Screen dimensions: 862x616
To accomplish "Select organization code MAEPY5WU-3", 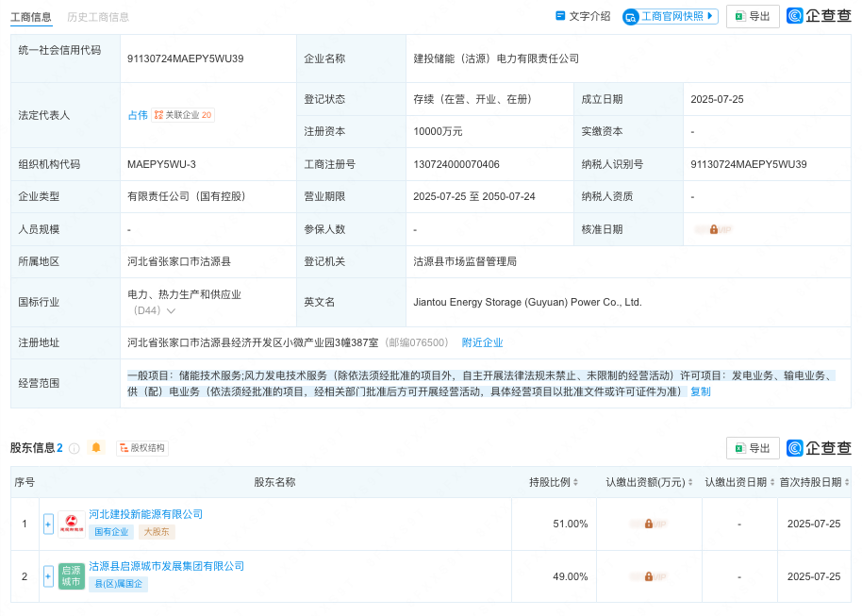I will pos(161,164).
